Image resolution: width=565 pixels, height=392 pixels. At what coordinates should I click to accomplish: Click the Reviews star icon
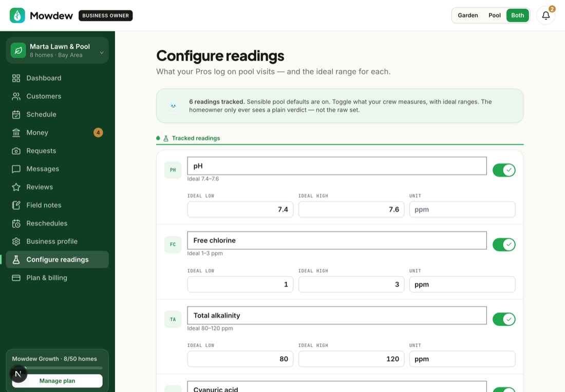point(16,187)
